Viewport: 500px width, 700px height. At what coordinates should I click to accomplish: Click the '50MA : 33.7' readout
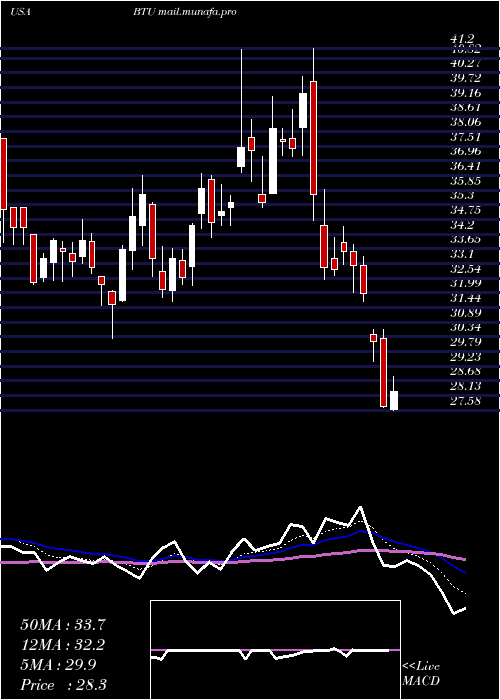63,625
